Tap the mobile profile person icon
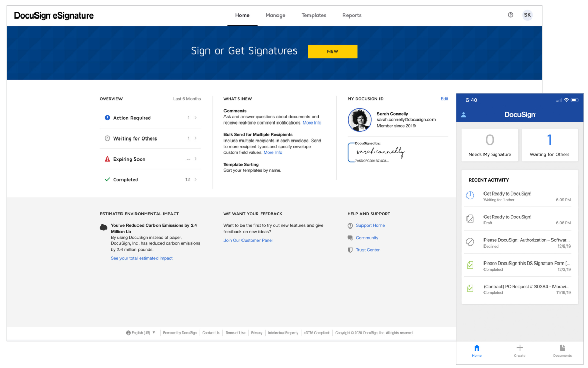The image size is (588, 368). tap(463, 115)
